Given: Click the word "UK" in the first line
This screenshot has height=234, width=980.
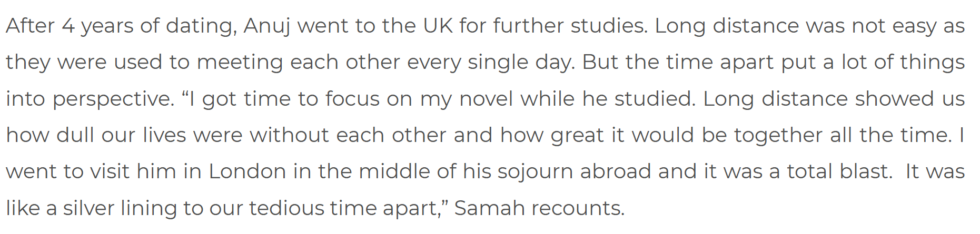Looking at the screenshot, I should (438, 26).
